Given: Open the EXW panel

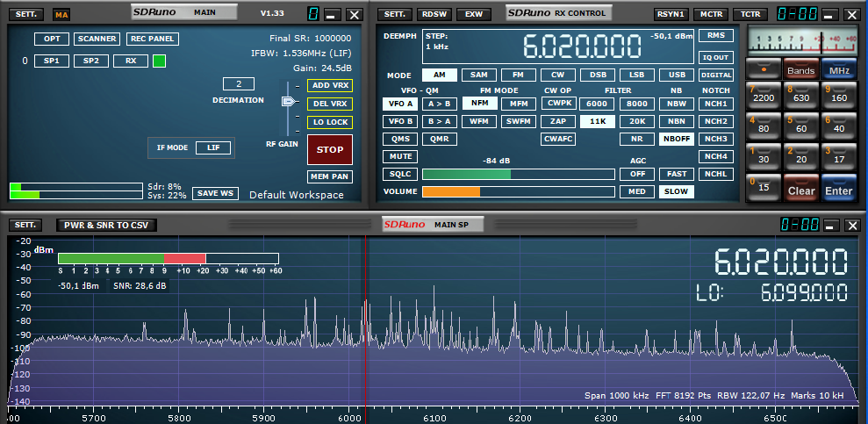Looking at the screenshot, I should coord(474,14).
